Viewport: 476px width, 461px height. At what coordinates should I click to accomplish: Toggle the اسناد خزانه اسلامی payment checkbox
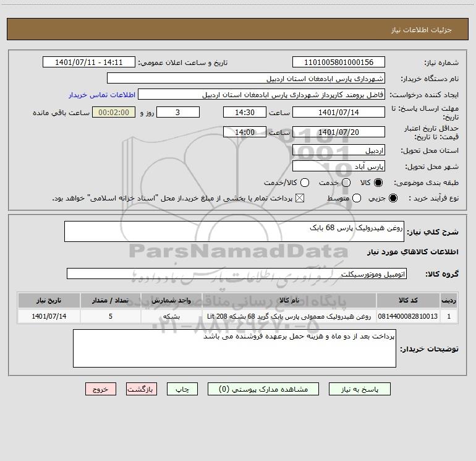(300, 198)
